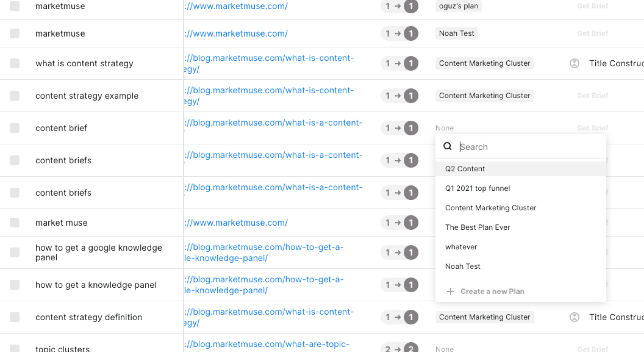This screenshot has height=352, width=644.
Task: Select the checkbox of the 'Noah Test' marketmuse row
Action: tap(14, 33)
